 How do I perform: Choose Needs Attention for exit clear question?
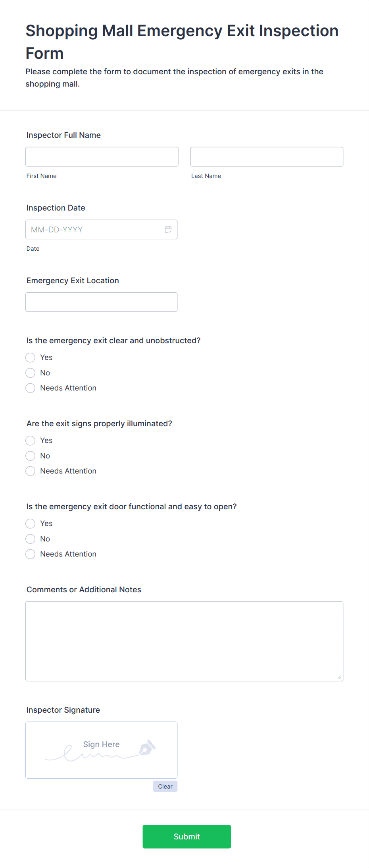30,388
